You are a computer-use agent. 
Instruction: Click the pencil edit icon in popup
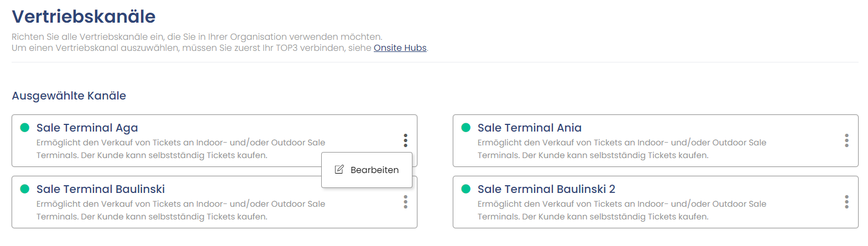339,169
